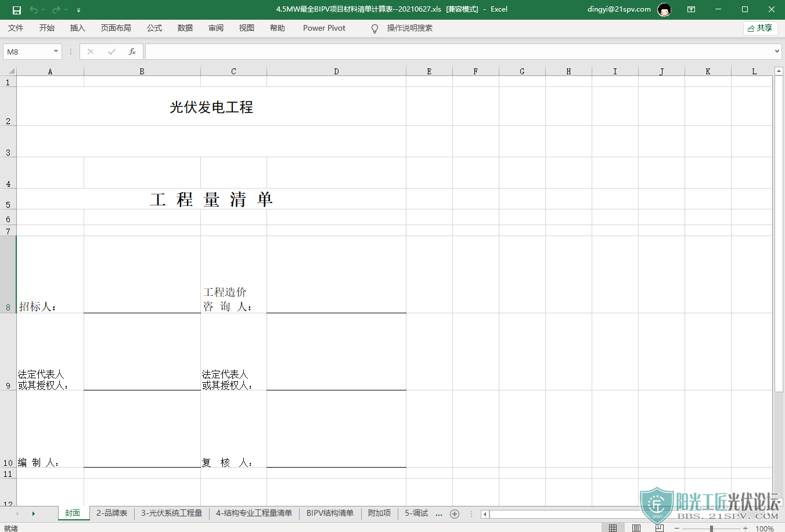Viewport: 785px width, 532px height.
Task: Open Ribbon Display Options
Action: click(691, 9)
